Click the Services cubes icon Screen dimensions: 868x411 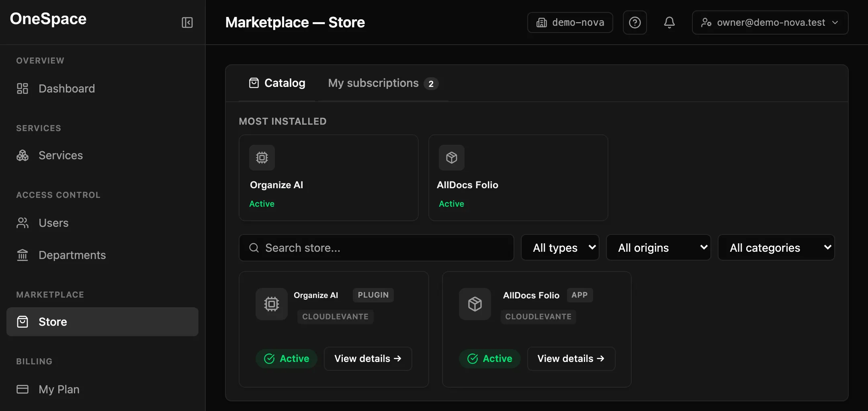click(x=23, y=155)
